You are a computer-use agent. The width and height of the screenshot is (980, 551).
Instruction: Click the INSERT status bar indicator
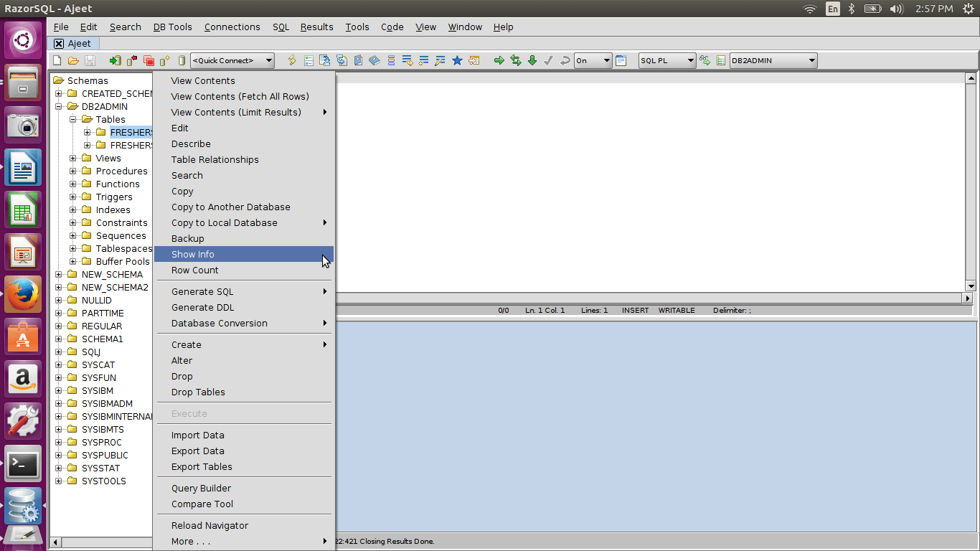click(x=635, y=311)
